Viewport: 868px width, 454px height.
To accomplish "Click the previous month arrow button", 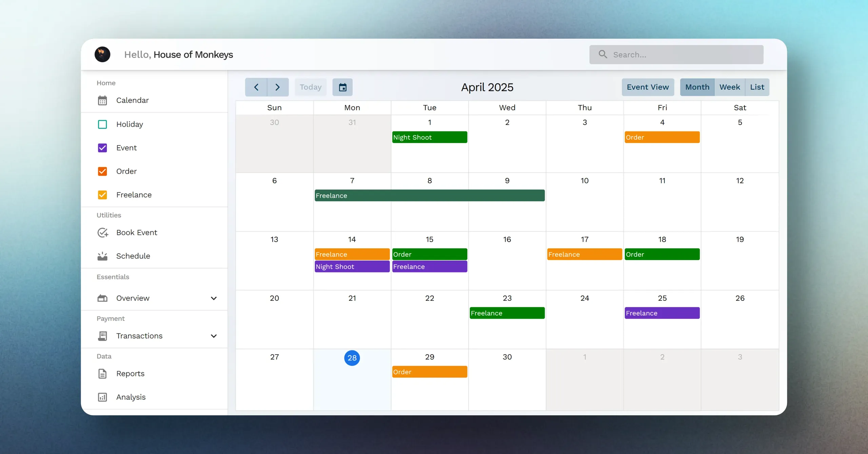I will 256,87.
